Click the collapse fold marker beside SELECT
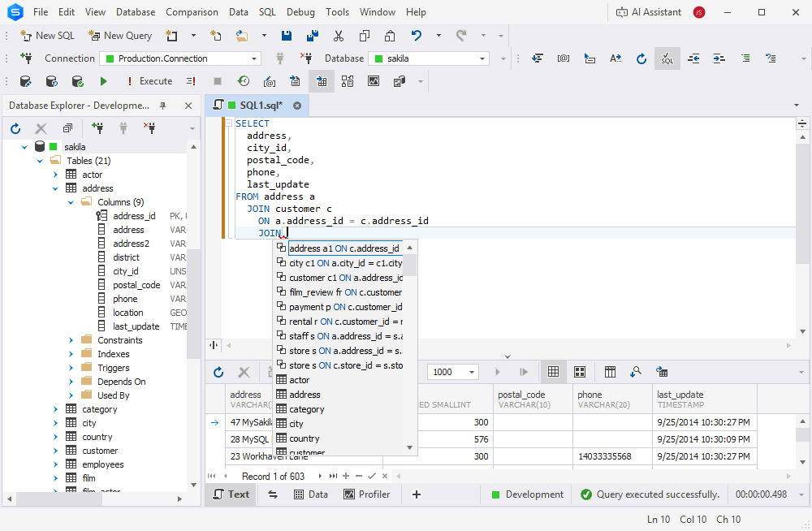This screenshot has width=812, height=531. click(x=228, y=123)
